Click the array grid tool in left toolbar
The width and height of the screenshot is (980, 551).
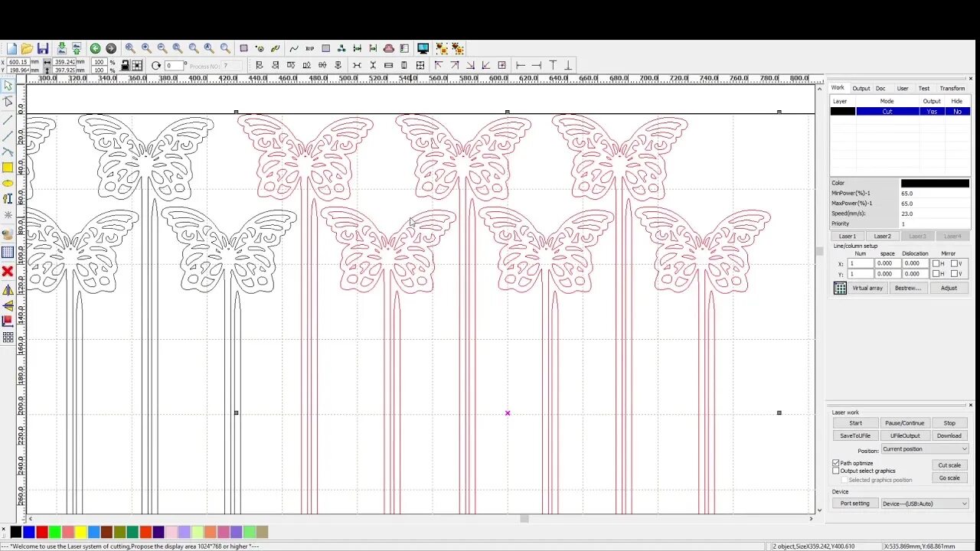click(8, 337)
